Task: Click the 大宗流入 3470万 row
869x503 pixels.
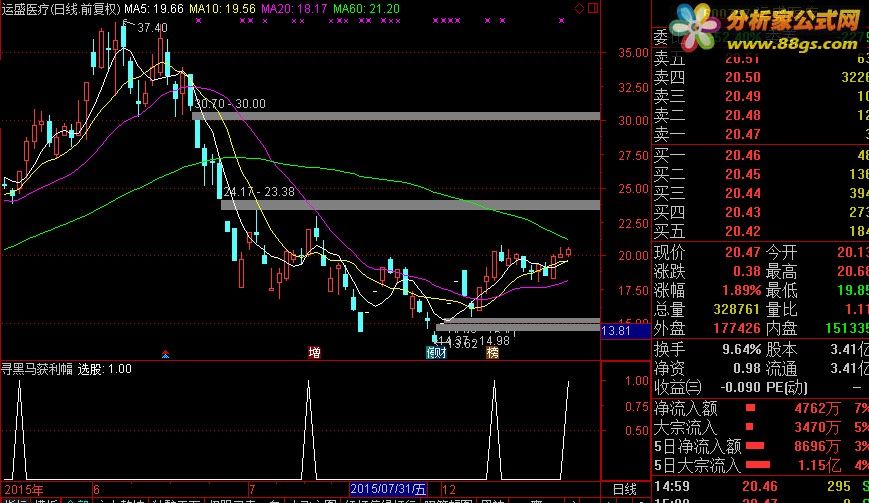Action: [760, 427]
